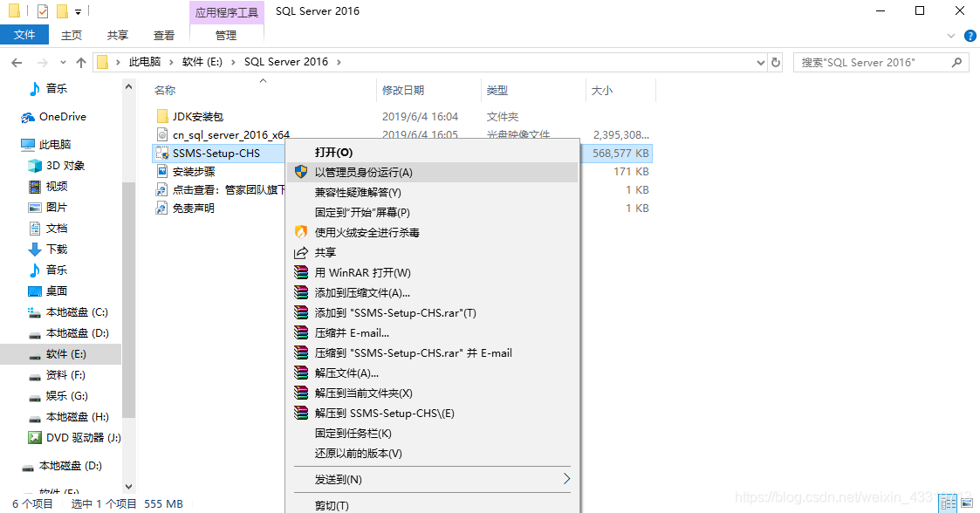Screen dimensions: 980x513
Task: Select the 免责声明 shortcut icon
Action: 161,208
